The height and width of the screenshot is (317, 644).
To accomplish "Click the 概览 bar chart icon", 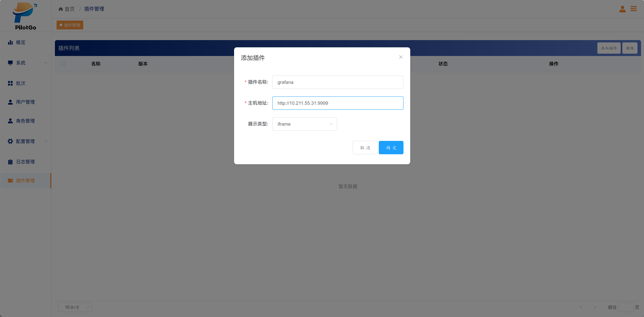I will (10, 42).
